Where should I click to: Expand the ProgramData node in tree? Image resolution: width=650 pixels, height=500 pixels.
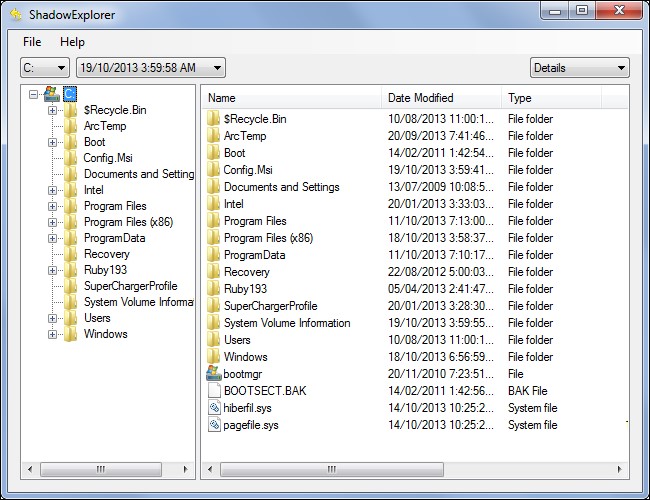(x=52, y=238)
